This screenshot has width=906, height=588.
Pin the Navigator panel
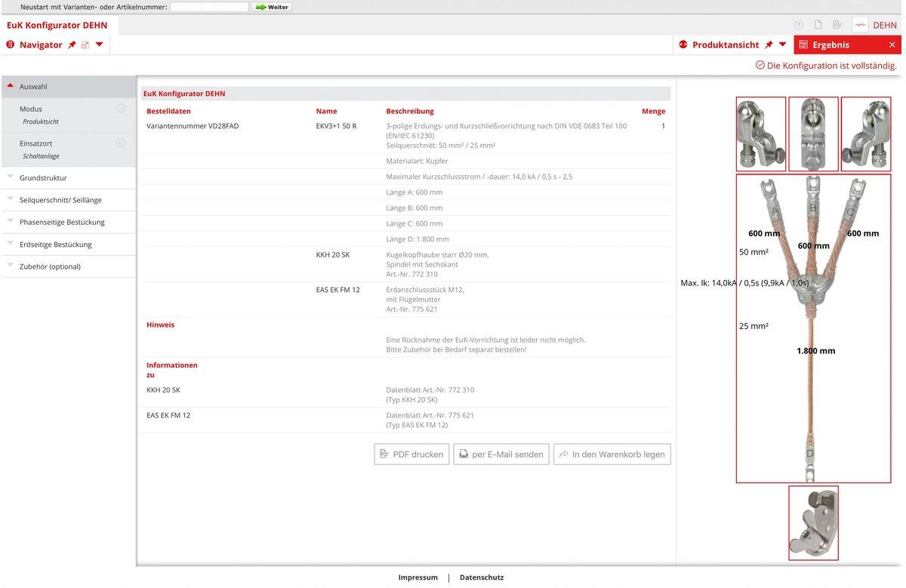click(72, 45)
